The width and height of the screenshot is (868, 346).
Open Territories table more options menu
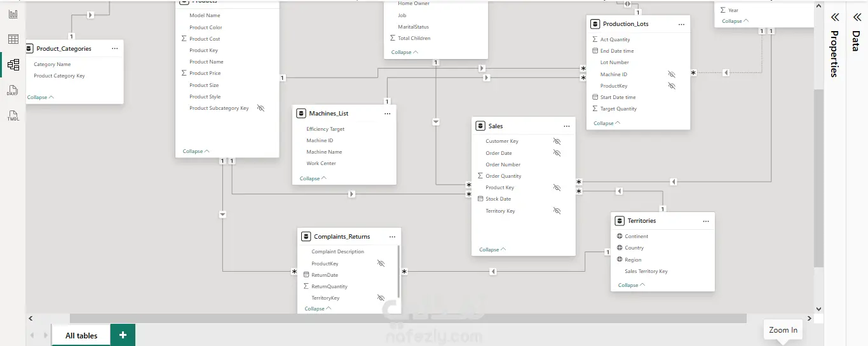tap(706, 221)
